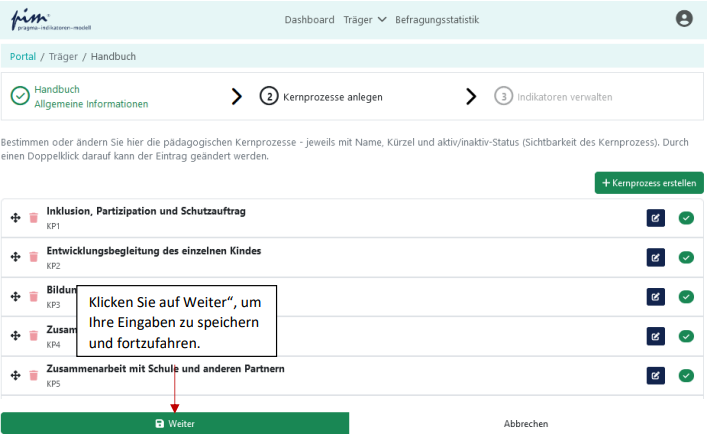Image resolution: width=710 pixels, height=442 pixels.
Task: Toggle active status of KP2 core process
Action: [686, 257]
